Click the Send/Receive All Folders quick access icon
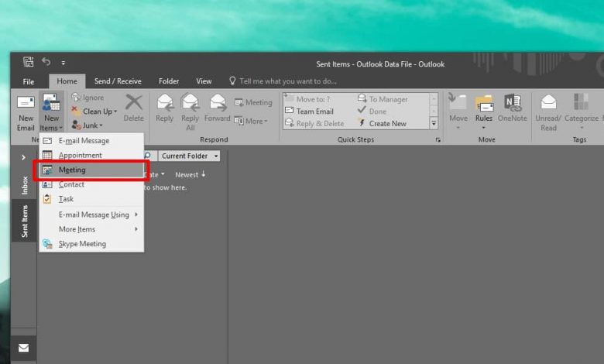Image resolution: width=604 pixels, height=364 pixels. (x=28, y=62)
